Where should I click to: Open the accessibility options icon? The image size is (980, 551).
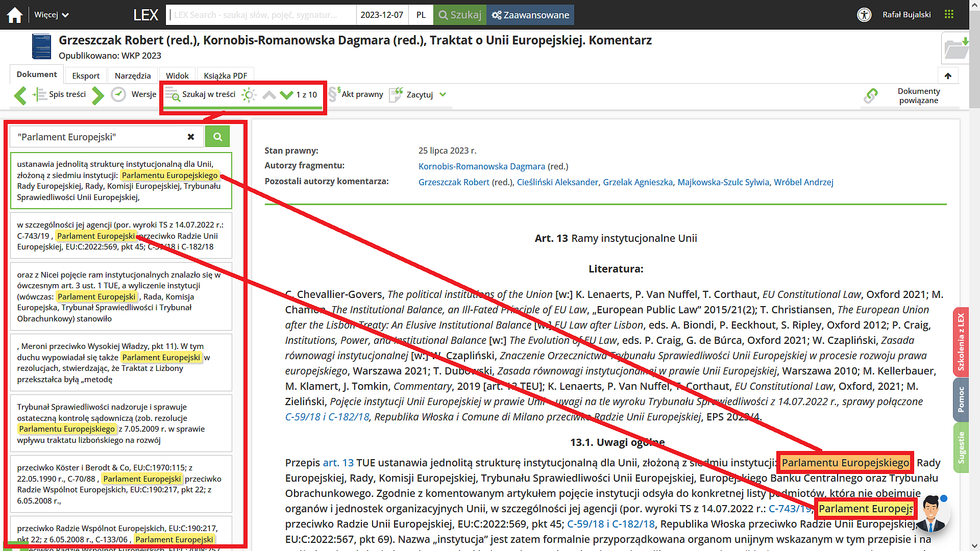(864, 15)
